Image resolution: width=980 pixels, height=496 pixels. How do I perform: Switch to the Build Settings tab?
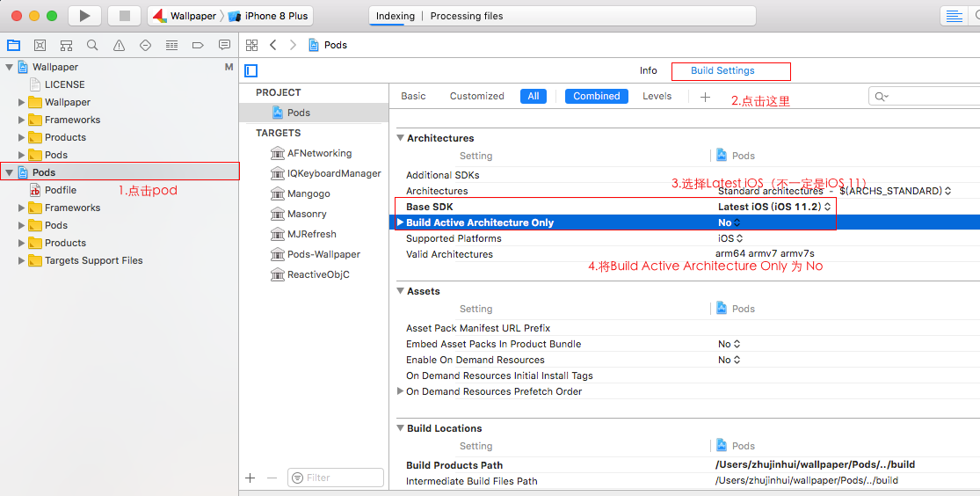pyautogui.click(x=722, y=70)
